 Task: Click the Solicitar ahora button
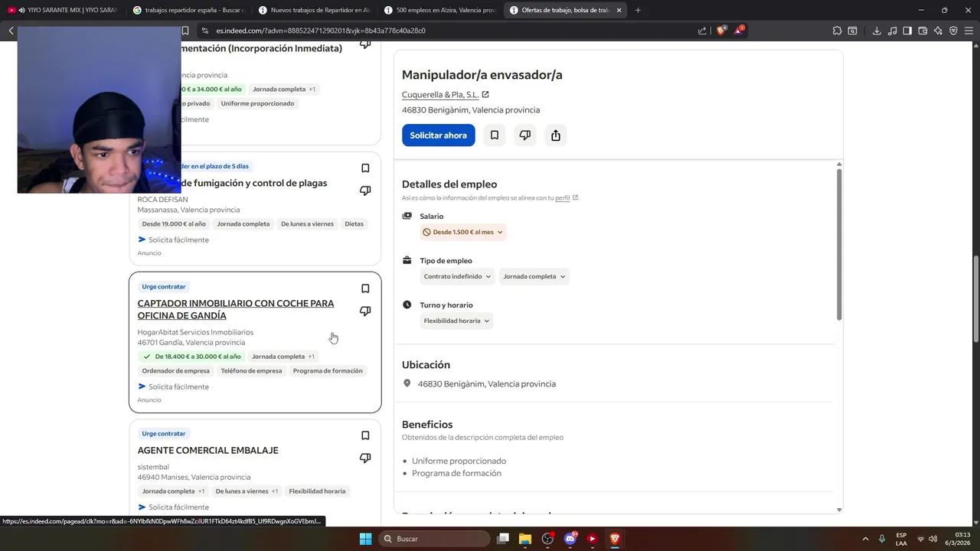point(438,135)
